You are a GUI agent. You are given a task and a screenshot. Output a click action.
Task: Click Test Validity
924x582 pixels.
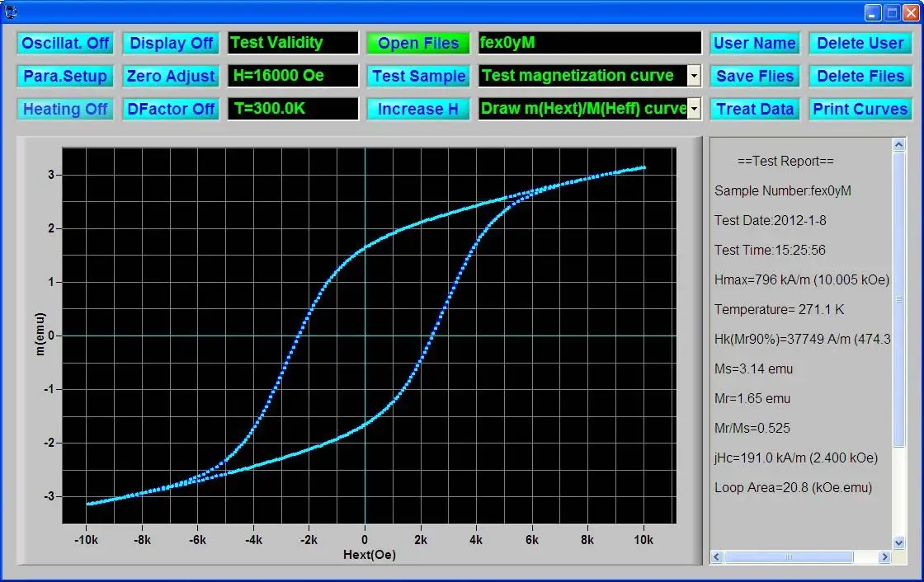click(292, 43)
